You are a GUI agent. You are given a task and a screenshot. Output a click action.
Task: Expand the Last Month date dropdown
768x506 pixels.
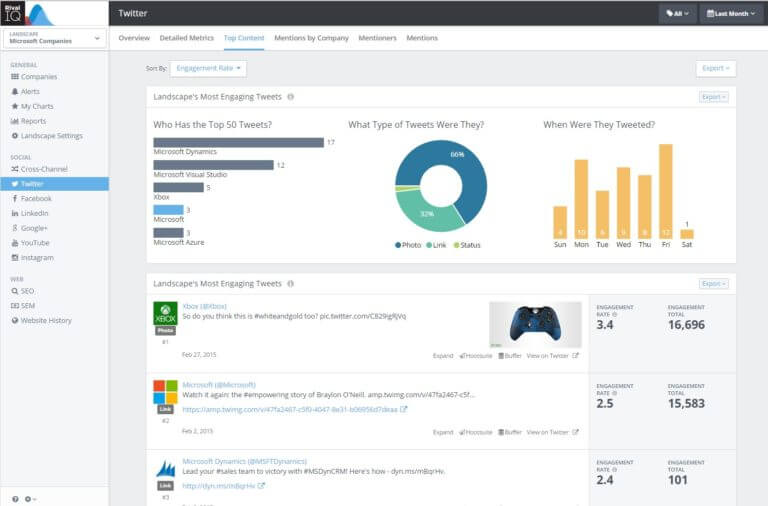coord(731,14)
